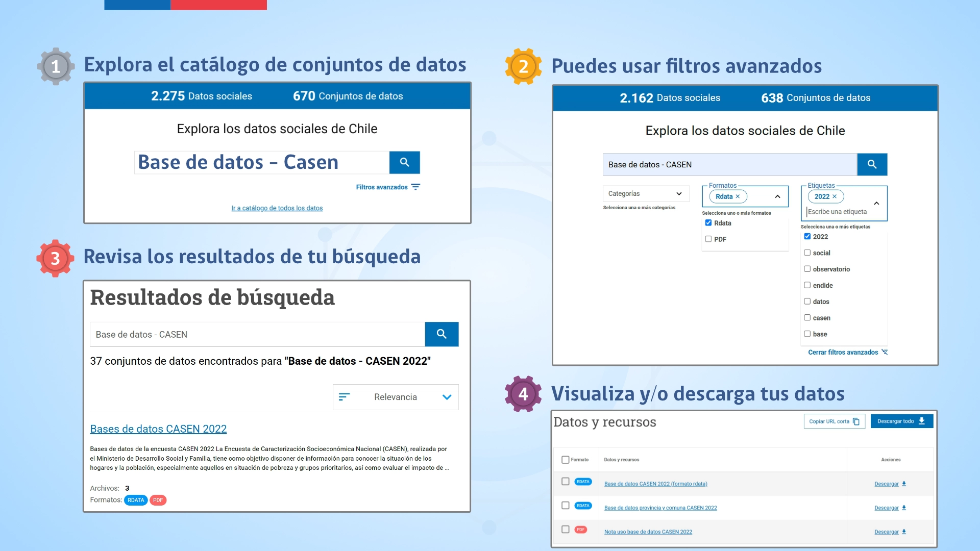Click PDF badge of Nota uso row

point(580,530)
